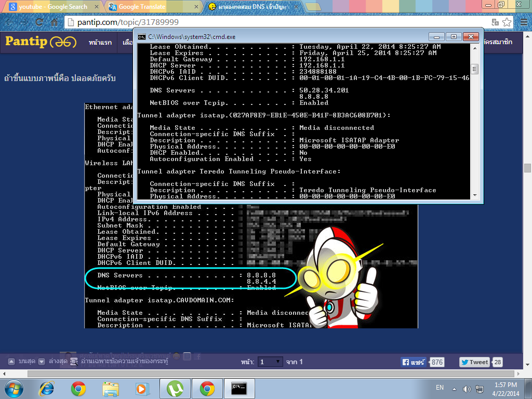Click the cmd window scroll up arrow
The height and width of the screenshot is (399, 532).
475,48
